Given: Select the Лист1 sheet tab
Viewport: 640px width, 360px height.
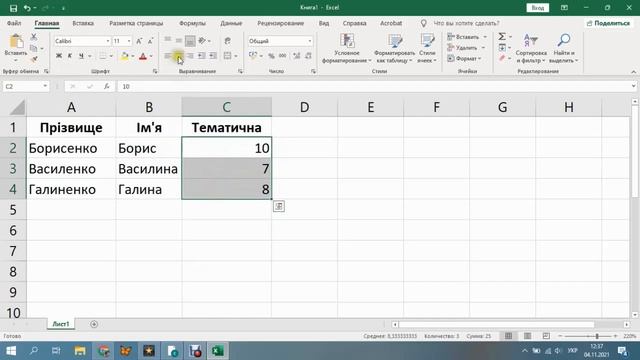Looking at the screenshot, I should point(61,324).
